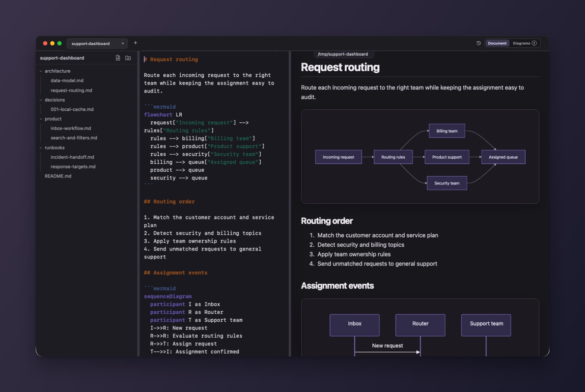585x392 pixels.
Task: Click 'Send unmatched requests' preview list item
Action: tap(377, 264)
